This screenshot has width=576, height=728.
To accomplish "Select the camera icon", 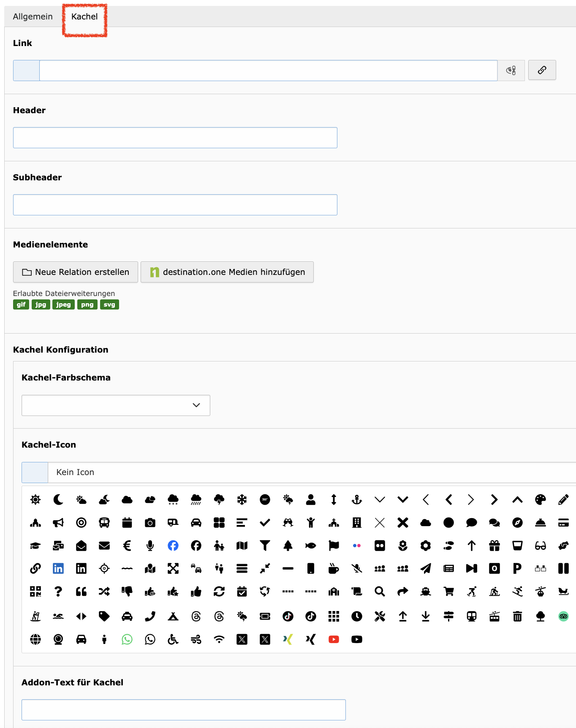I will (x=150, y=523).
